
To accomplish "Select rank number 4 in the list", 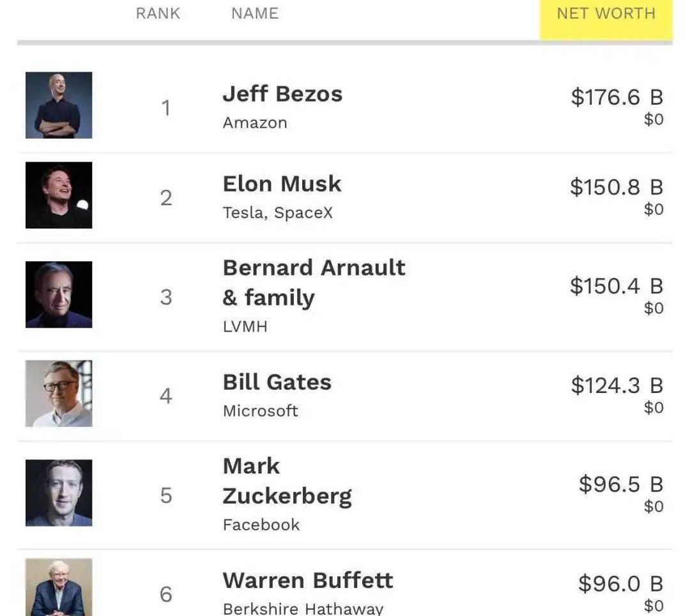I will [165, 396].
